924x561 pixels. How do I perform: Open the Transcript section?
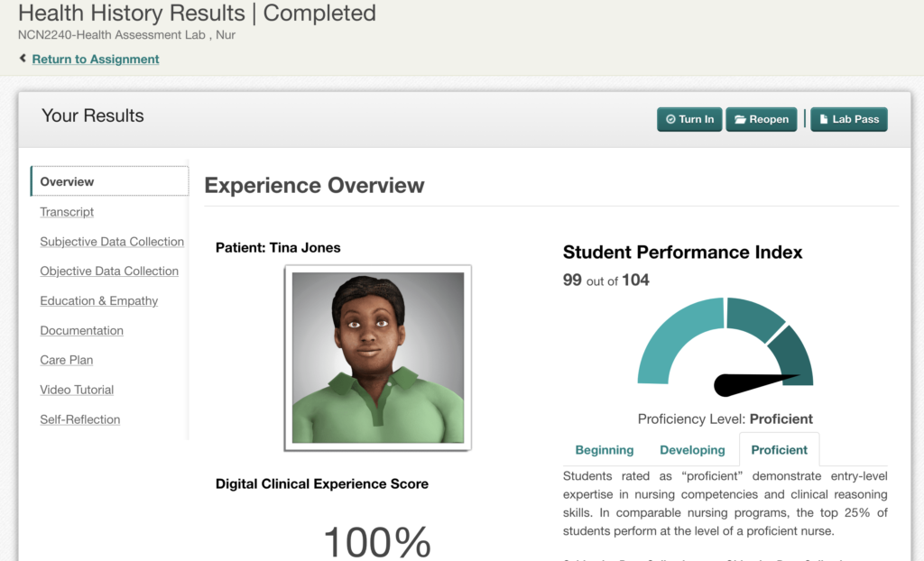[x=67, y=212]
